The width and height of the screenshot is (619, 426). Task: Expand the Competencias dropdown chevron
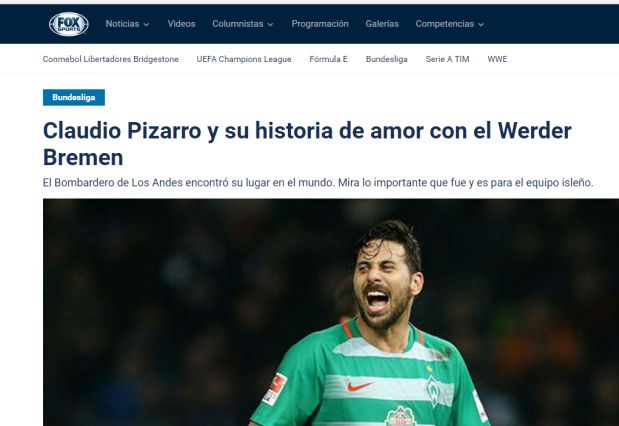point(481,24)
